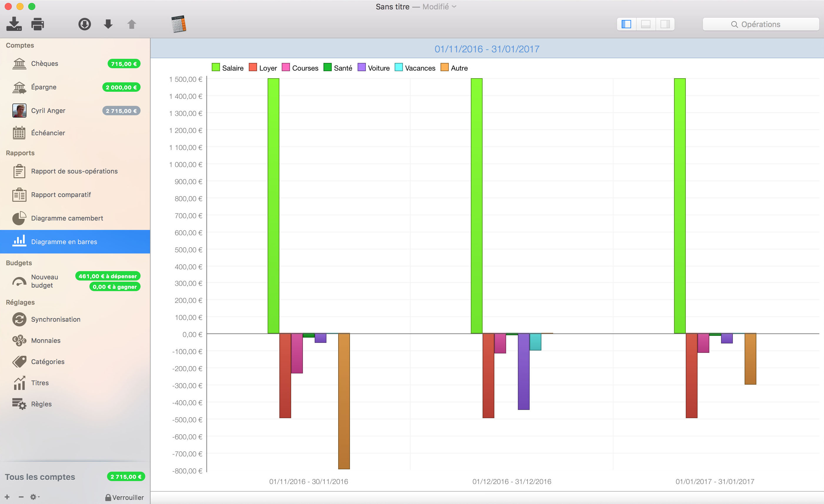Open Diagramme camembert pie chart report
Screen dimensions: 824x504
pyautogui.click(x=67, y=218)
